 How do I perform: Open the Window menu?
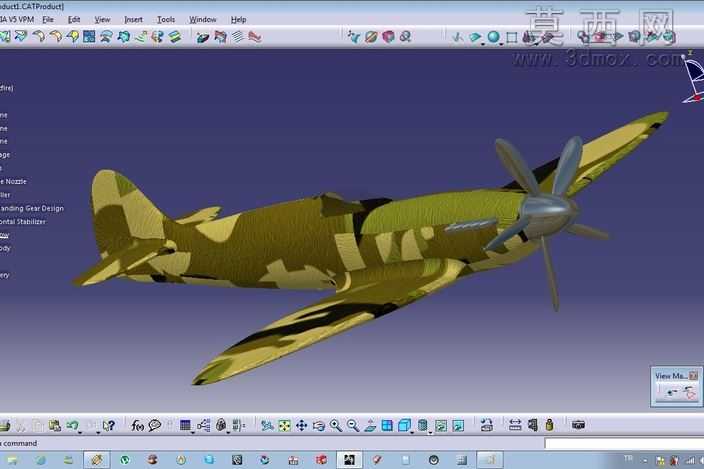click(202, 20)
